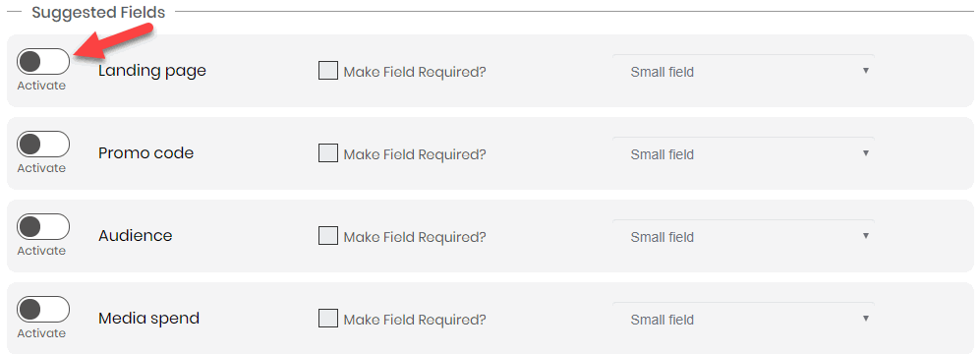This screenshot has width=980, height=354.
Task: Check Make Field Required for Landing page
Action: (x=328, y=71)
